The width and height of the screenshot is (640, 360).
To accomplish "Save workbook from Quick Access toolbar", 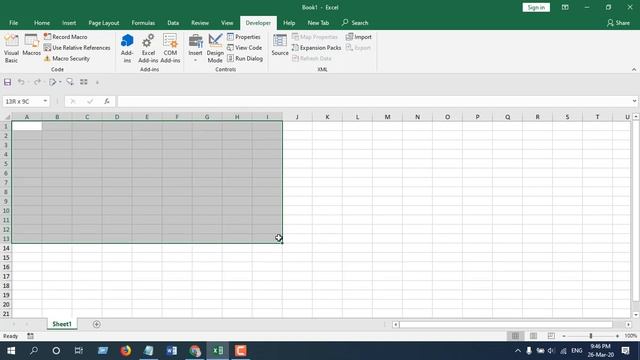I will [7, 82].
